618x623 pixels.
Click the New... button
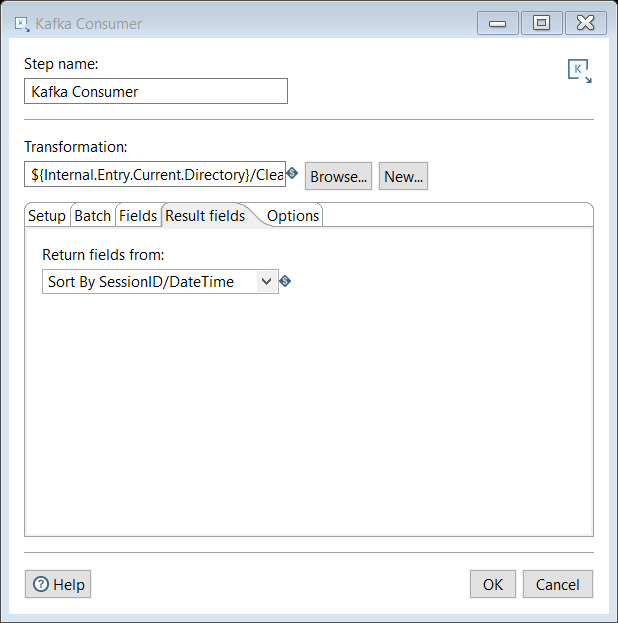(x=403, y=176)
